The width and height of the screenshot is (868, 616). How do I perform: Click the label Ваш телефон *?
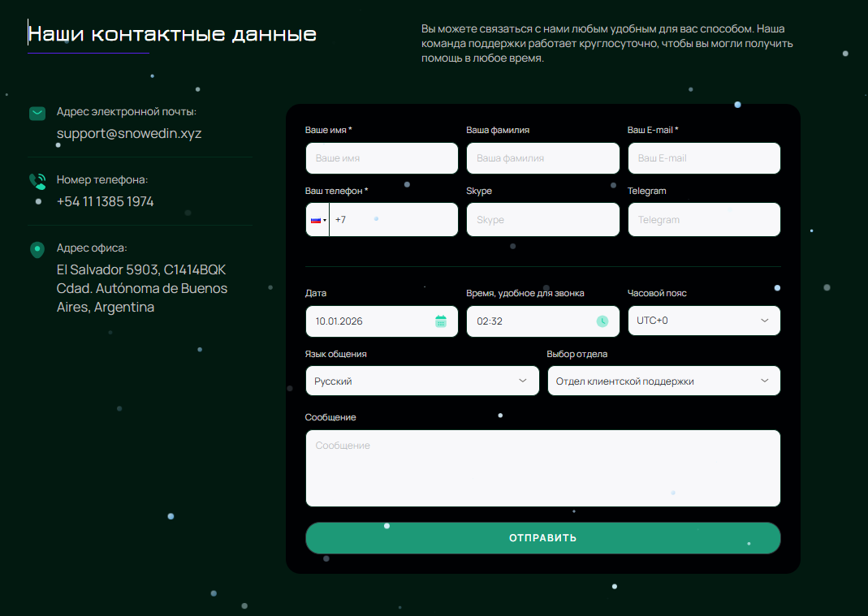337,191
